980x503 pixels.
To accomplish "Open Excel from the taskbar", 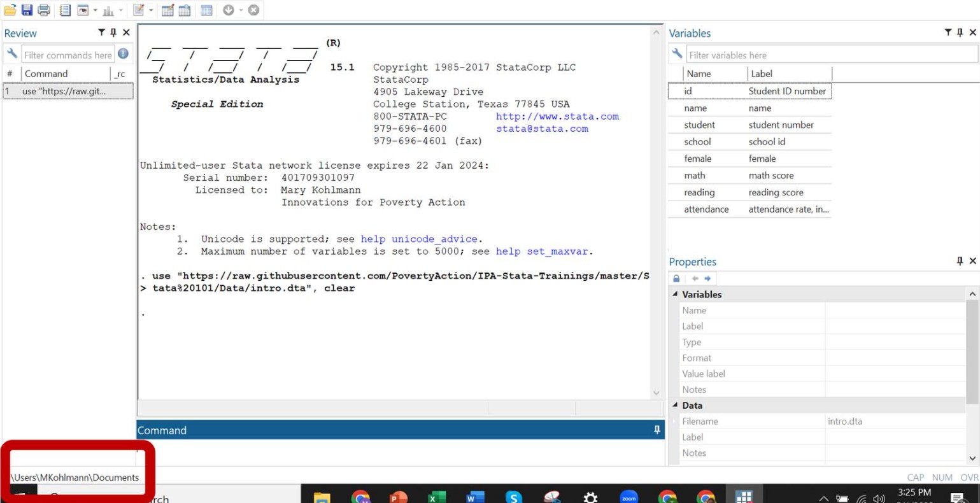I will pyautogui.click(x=437, y=497).
